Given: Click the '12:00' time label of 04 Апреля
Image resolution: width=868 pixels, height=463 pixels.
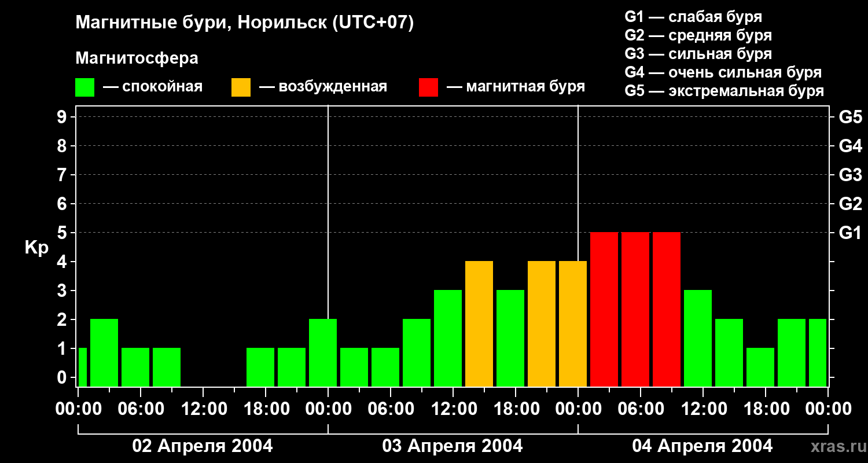Looking at the screenshot, I should 703,409.
